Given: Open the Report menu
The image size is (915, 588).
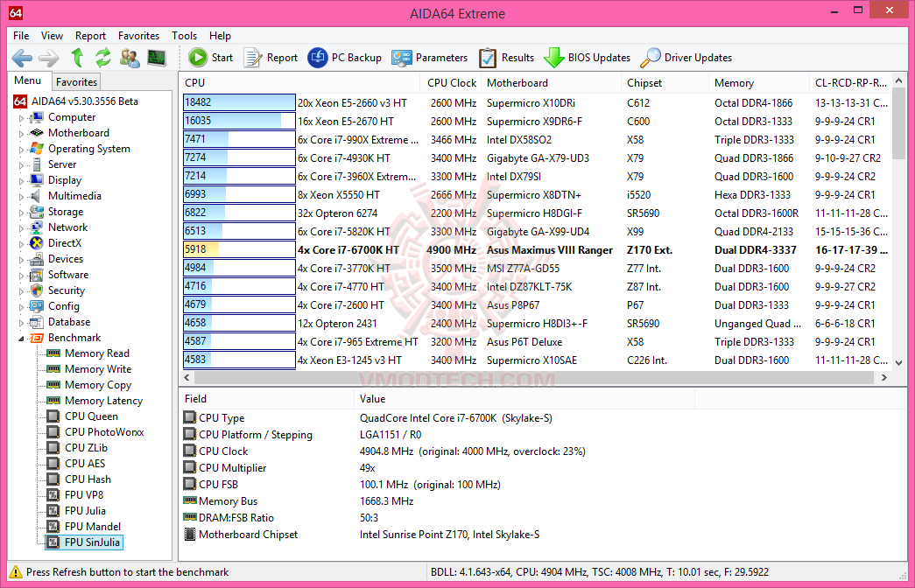Looking at the screenshot, I should coord(90,36).
